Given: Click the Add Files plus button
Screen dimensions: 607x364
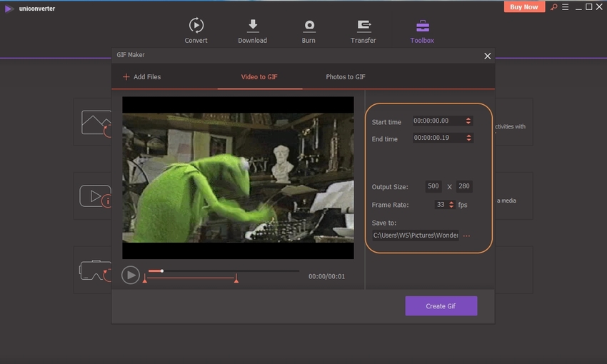Looking at the screenshot, I should click(x=126, y=77).
